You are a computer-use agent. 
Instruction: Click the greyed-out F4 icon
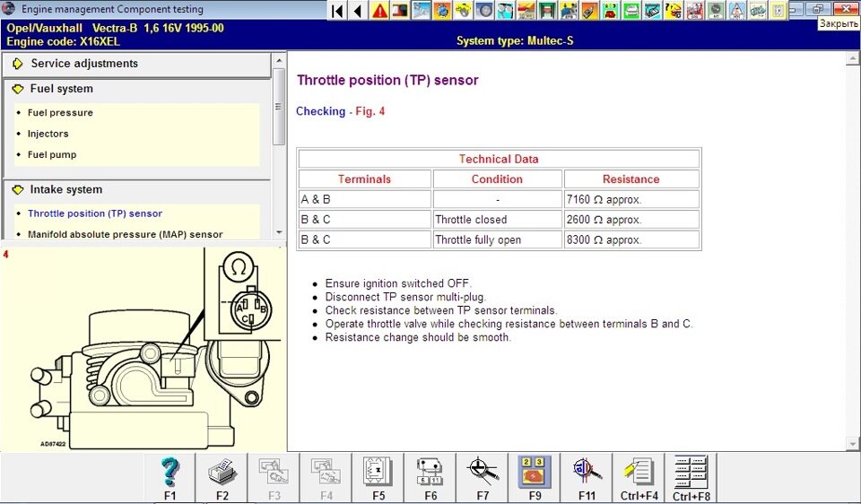click(x=326, y=478)
